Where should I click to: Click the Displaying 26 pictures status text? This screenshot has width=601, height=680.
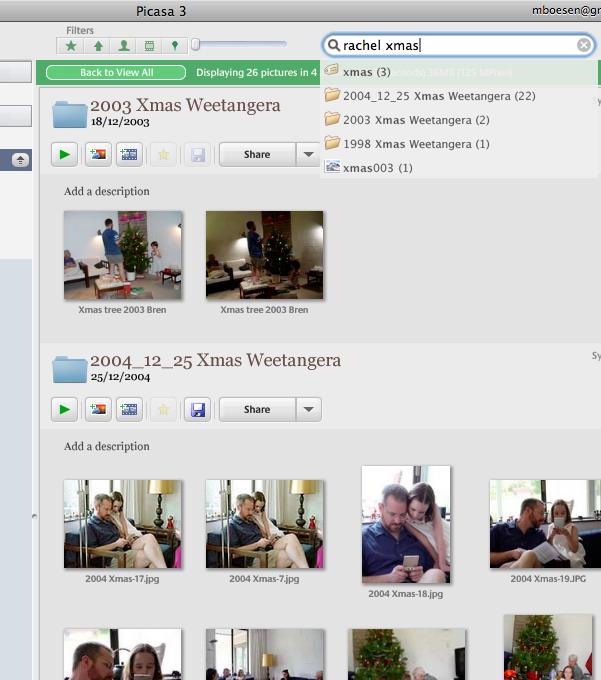pos(257,72)
